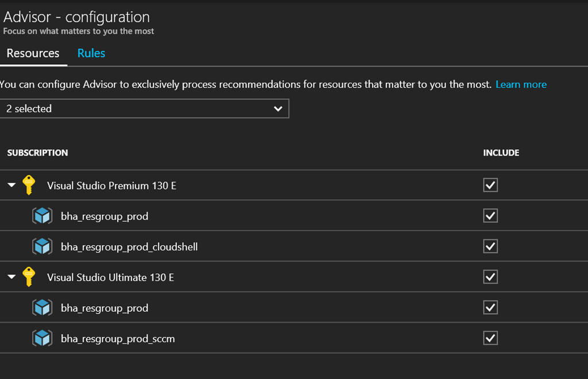Screen dimensions: 588x379
Task: Uncheck Include for Visual Studio Ultimate 130 E
Action: tap(490, 277)
